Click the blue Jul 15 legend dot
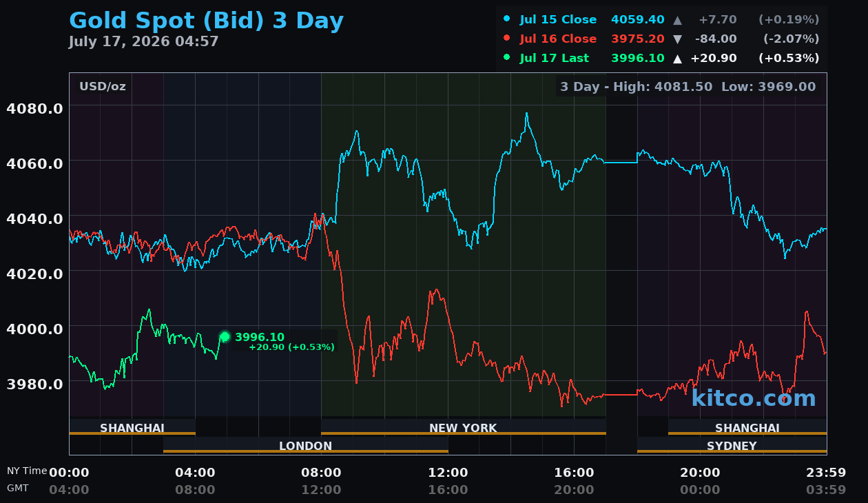Image resolution: width=868 pixels, height=503 pixels. click(507, 19)
